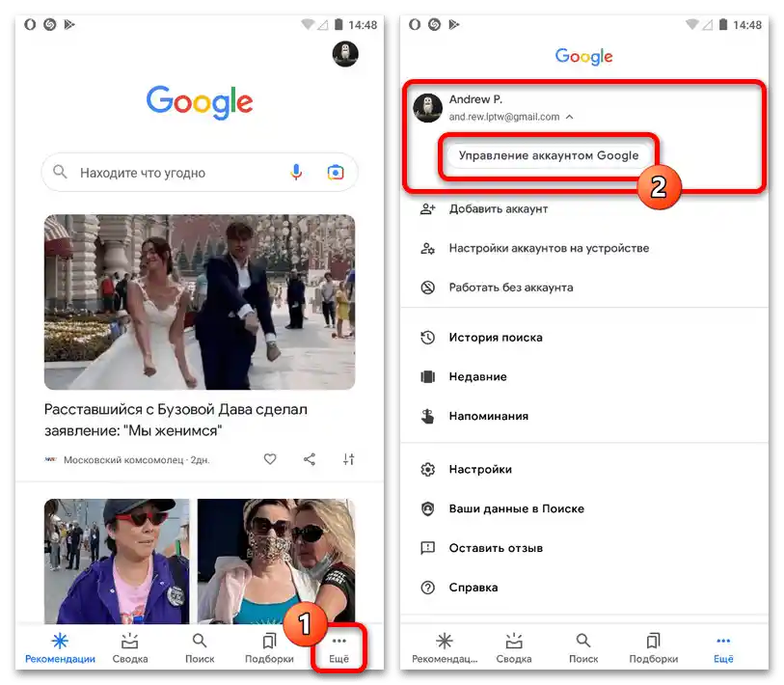Viewport: 784px width, 685px height.
Task: Tap battery icon in right status bar
Action: coord(723,24)
